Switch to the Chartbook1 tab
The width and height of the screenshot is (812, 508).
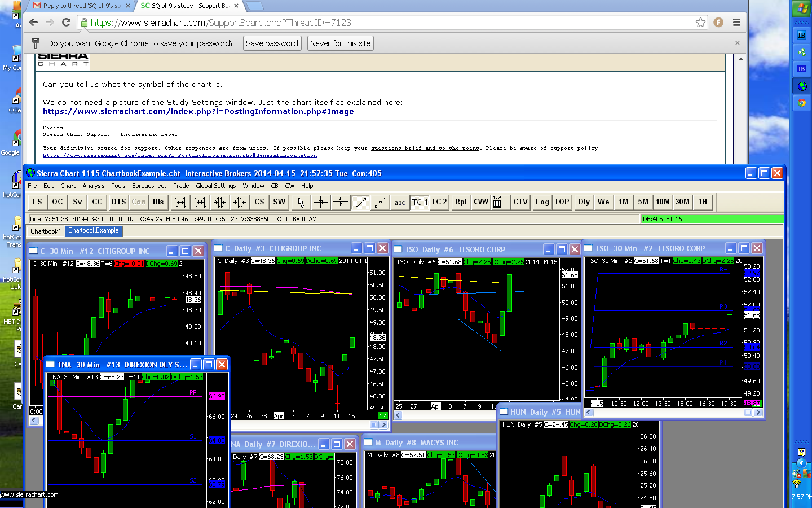pyautogui.click(x=46, y=231)
